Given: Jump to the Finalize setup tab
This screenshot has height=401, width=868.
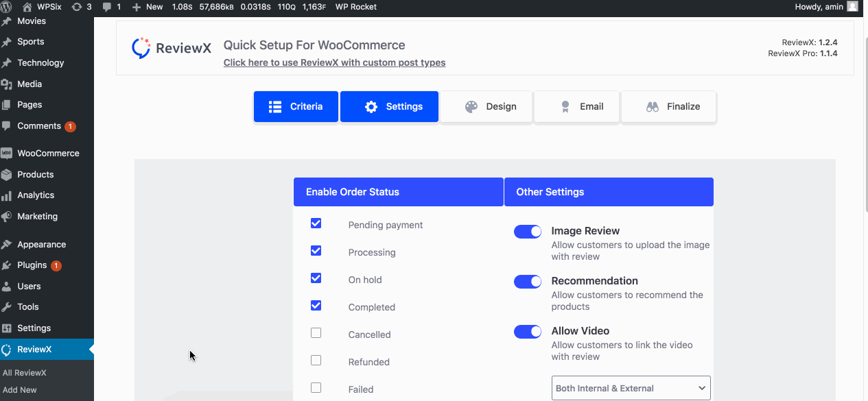Looking at the screenshot, I should coord(669,106).
